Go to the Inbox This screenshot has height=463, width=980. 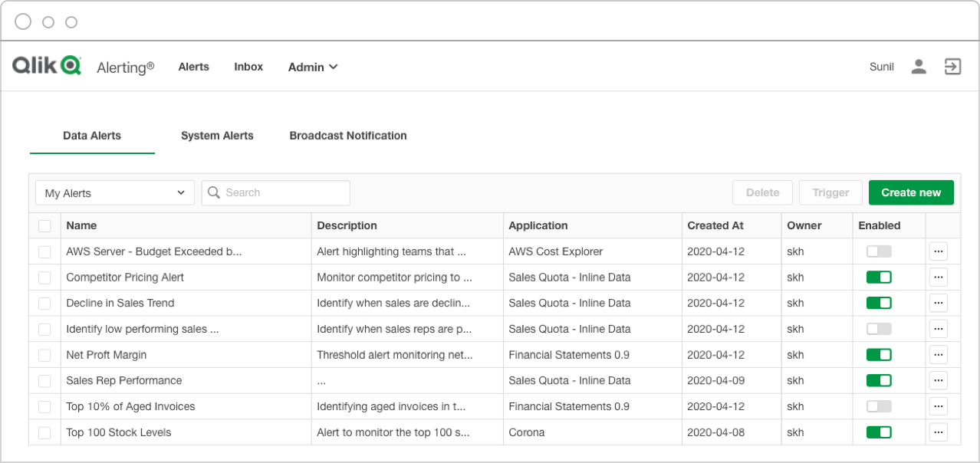248,67
